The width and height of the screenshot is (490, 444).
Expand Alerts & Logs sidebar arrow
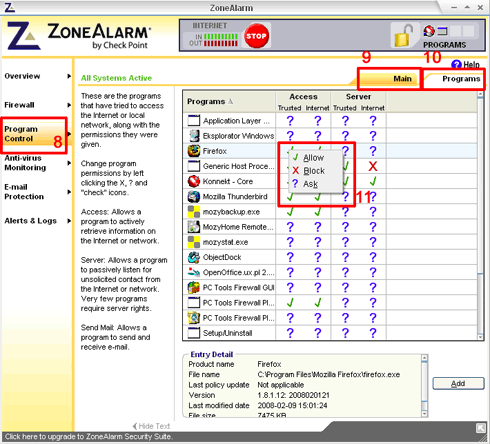click(x=69, y=221)
